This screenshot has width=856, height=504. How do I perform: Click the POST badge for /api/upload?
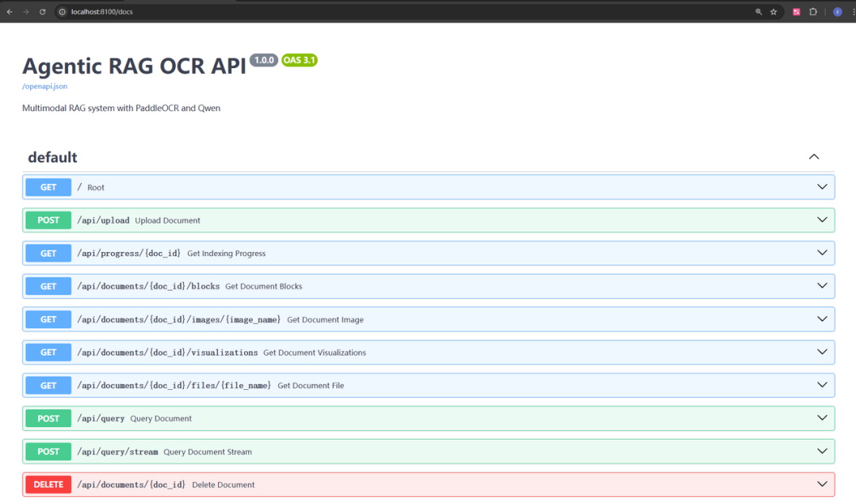point(48,220)
